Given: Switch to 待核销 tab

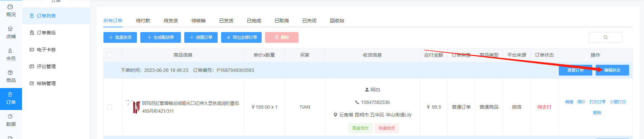Looking at the screenshot, I should [198, 21].
